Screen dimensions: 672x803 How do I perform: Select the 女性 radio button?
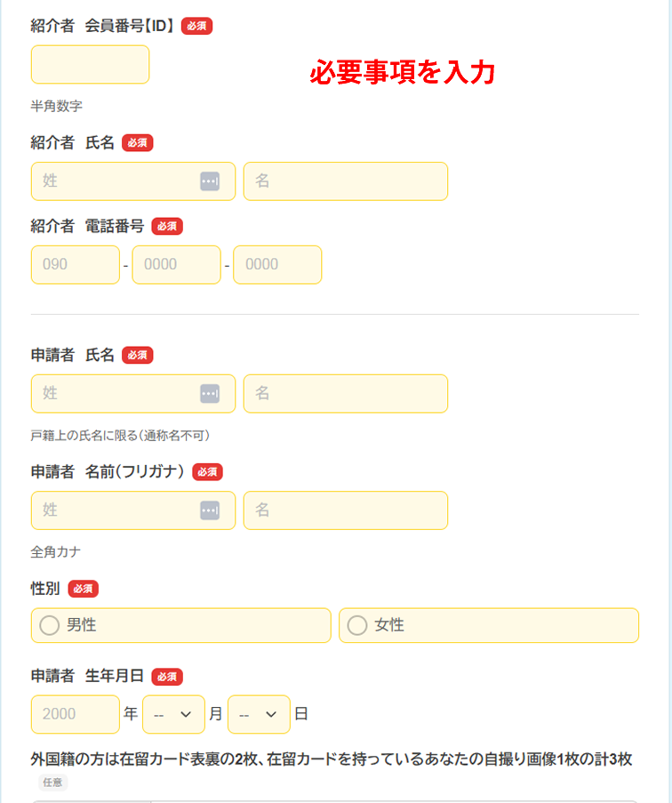357,625
